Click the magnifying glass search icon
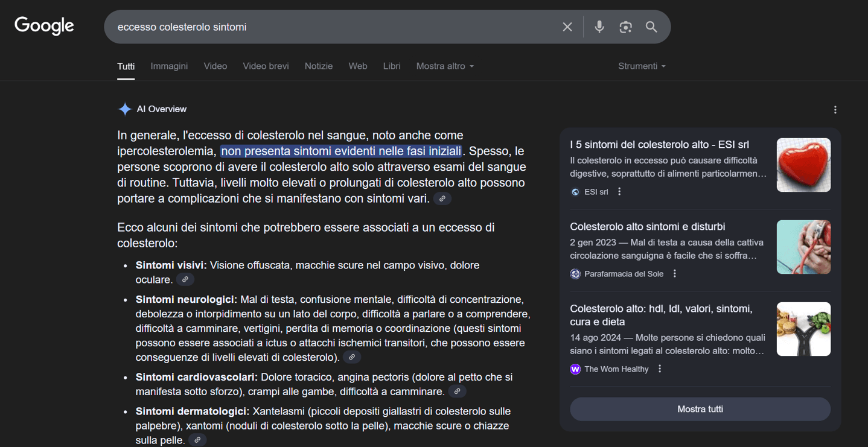This screenshot has height=447, width=868. tap(651, 27)
